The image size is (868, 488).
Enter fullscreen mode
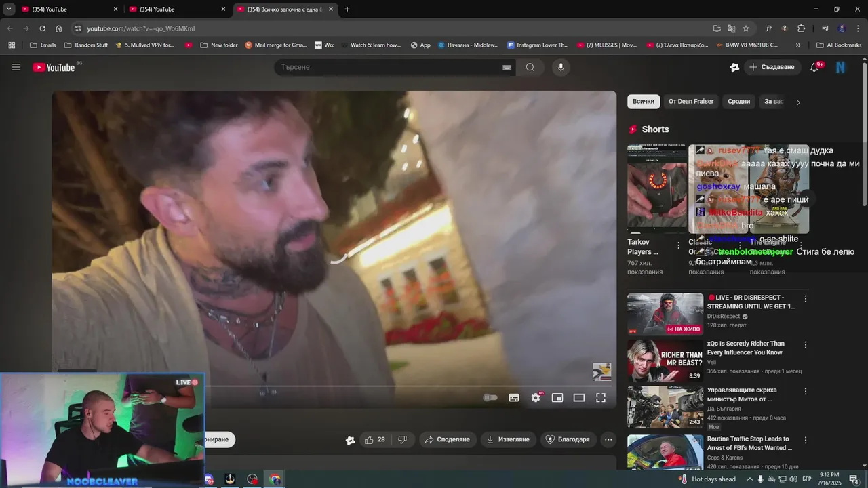(601, 398)
